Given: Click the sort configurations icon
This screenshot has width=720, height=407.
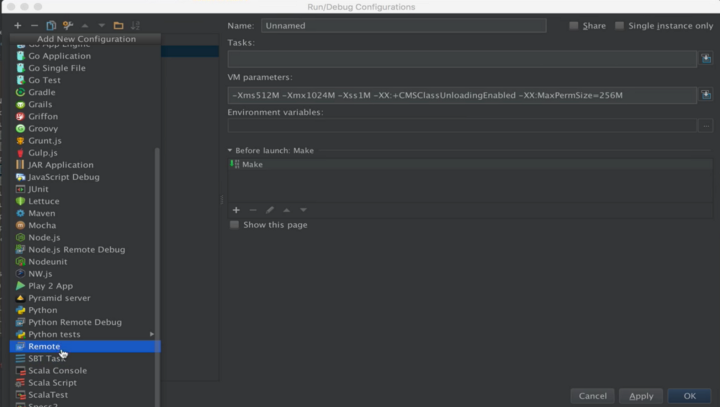Looking at the screenshot, I should (x=135, y=25).
